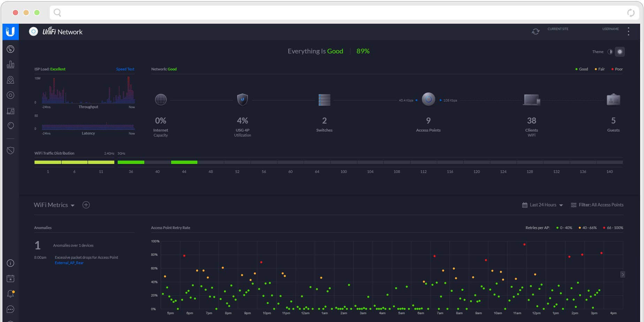
Task: Click the 8:00am anomaly time entry
Action: click(x=40, y=258)
